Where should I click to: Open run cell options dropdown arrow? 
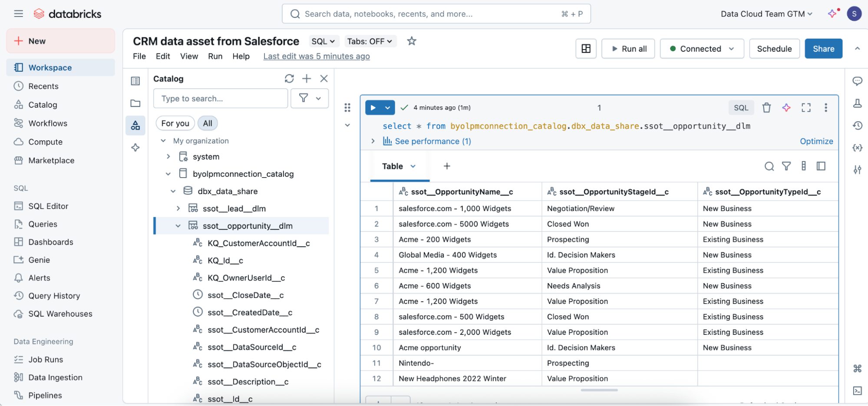[388, 108]
